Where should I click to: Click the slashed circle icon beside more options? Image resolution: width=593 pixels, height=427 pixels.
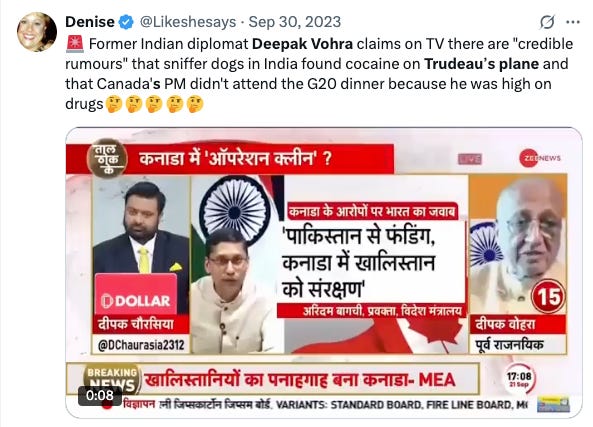click(x=547, y=22)
